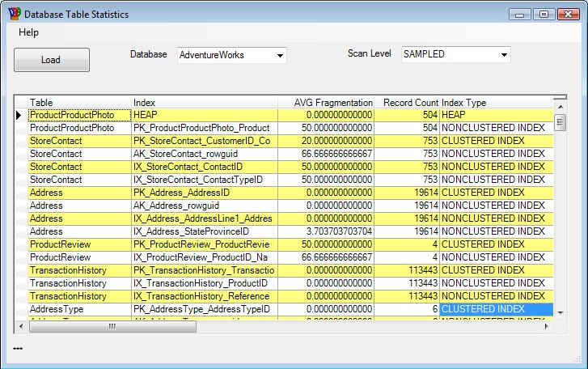Click record count 4 in PK_ProductReview row

pyautogui.click(x=407, y=244)
